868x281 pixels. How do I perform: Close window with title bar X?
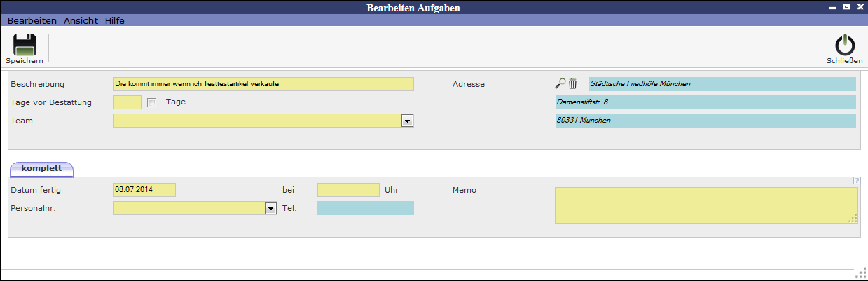[x=860, y=6]
